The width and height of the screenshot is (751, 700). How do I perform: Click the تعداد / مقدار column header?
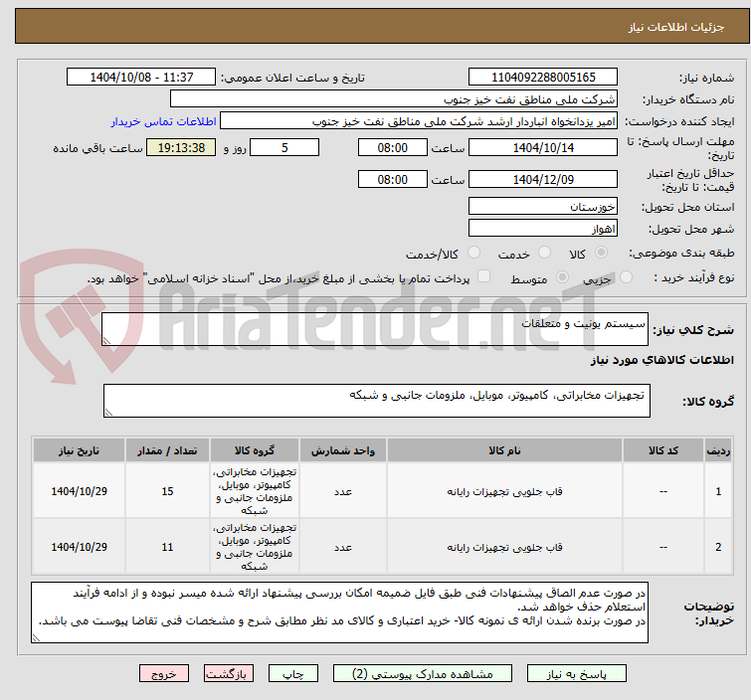click(167, 450)
